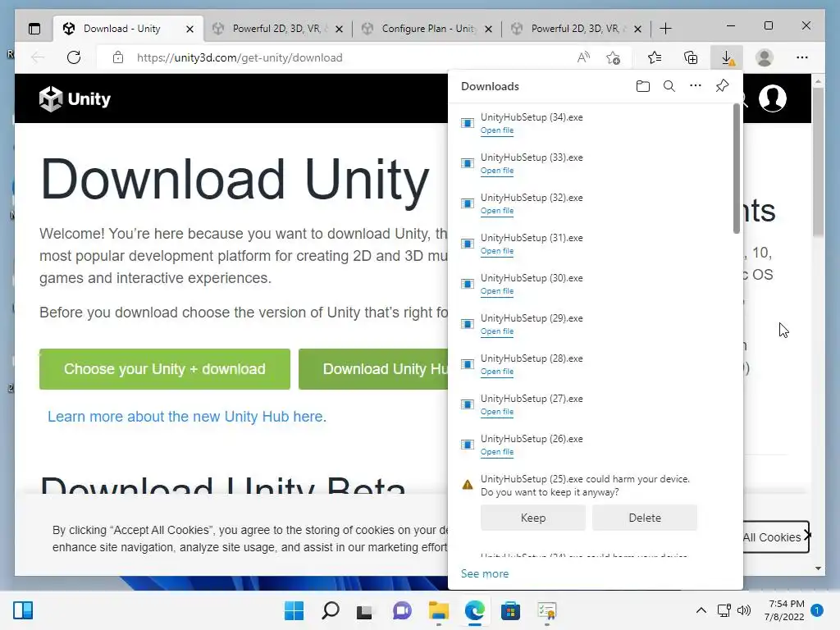Open Edge Settings and more menu

click(802, 57)
